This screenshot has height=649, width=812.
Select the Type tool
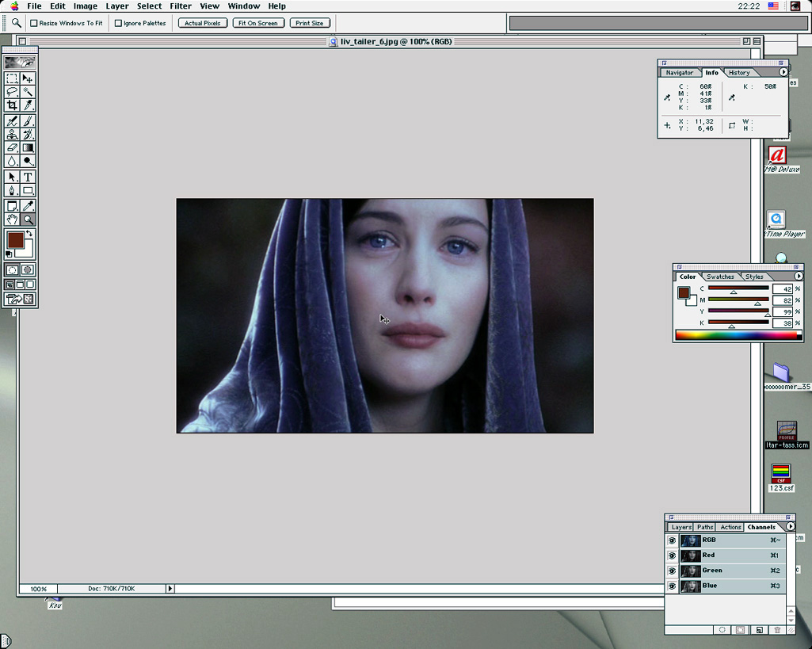tap(28, 178)
